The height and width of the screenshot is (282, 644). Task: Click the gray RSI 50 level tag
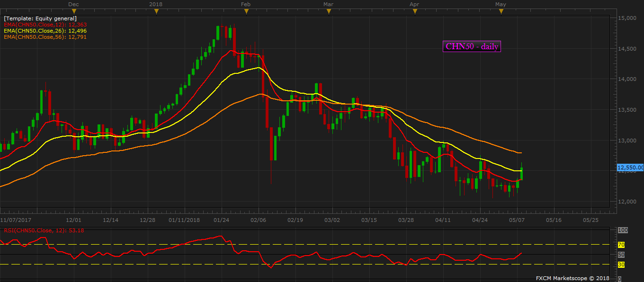[x=621, y=255]
